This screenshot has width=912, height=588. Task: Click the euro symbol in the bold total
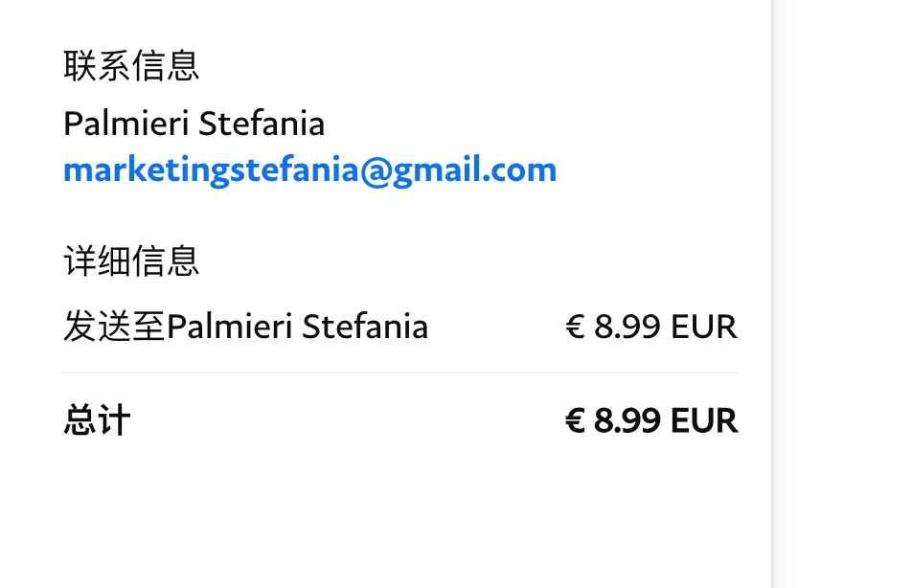575,421
